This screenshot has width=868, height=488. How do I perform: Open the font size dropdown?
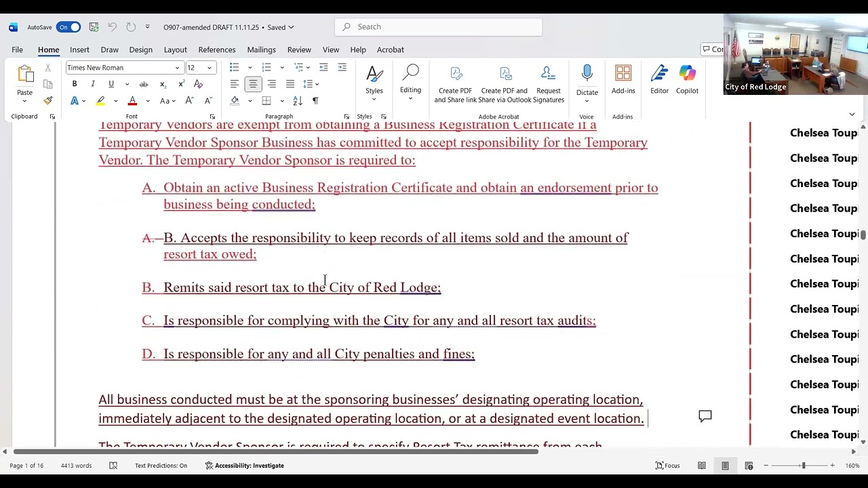(x=210, y=68)
